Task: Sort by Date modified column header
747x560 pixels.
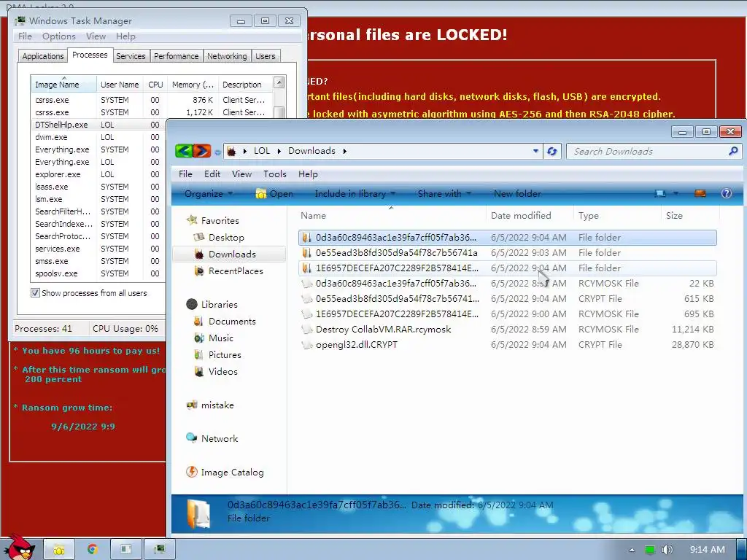Action: 530,216
